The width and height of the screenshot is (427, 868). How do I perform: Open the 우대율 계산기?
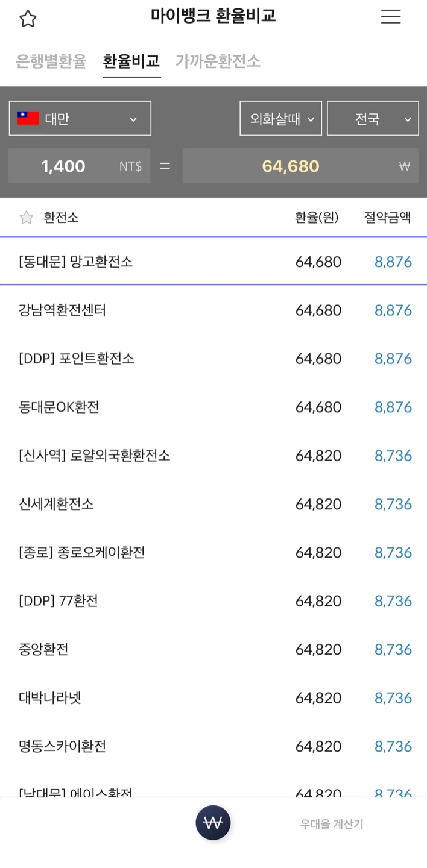(x=330, y=824)
